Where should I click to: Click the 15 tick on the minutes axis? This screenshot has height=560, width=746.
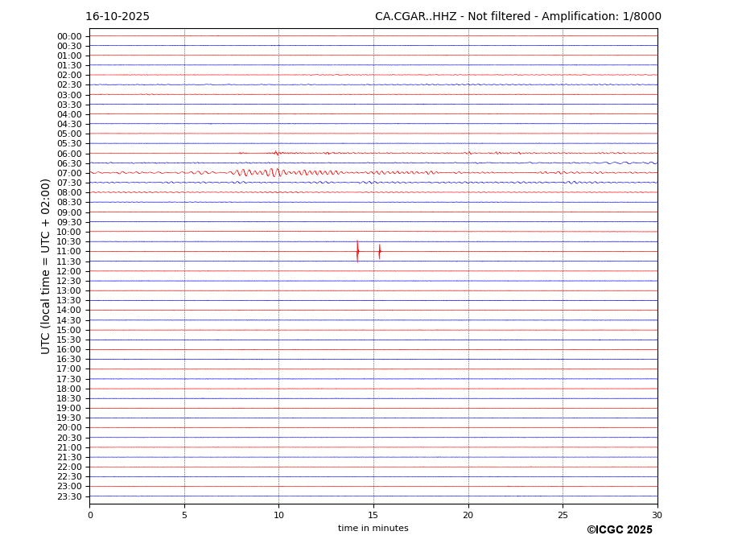coord(373,515)
